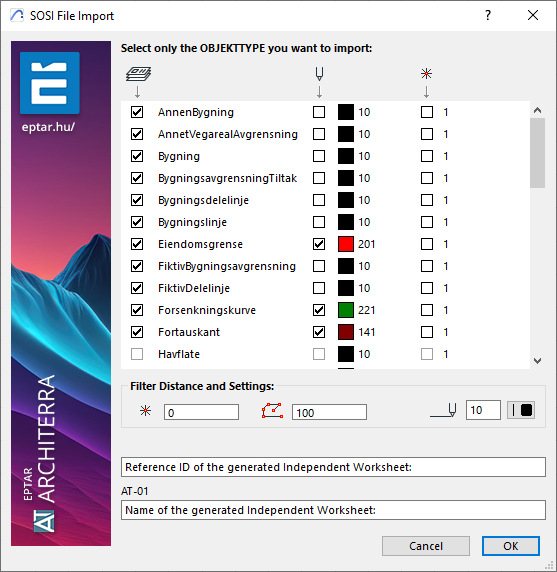Enable the Havflate import checkbox
The height and width of the screenshot is (572, 557).
(137, 354)
